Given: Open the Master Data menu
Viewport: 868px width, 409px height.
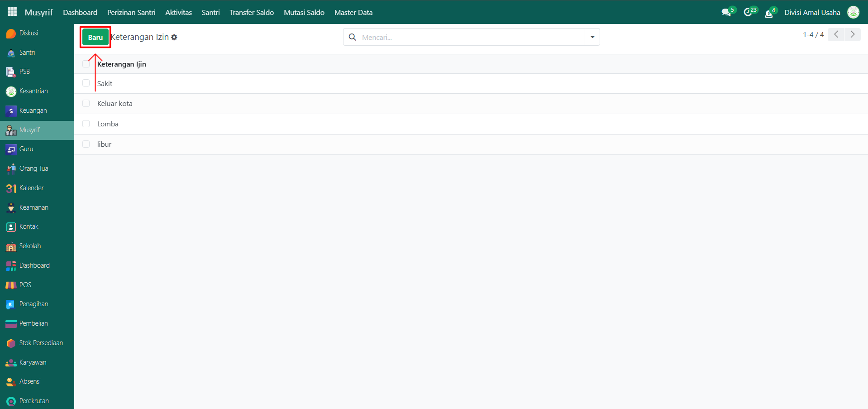Looking at the screenshot, I should (x=353, y=12).
